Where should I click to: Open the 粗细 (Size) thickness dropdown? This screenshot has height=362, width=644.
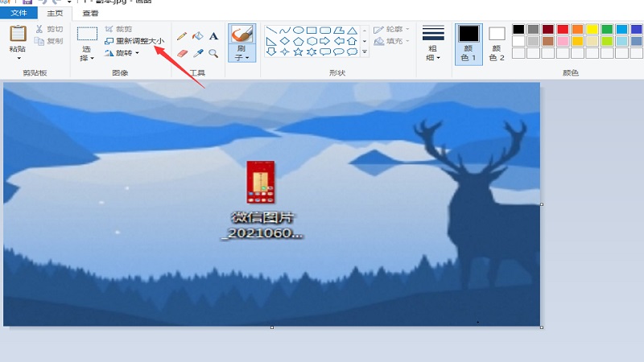tap(433, 43)
